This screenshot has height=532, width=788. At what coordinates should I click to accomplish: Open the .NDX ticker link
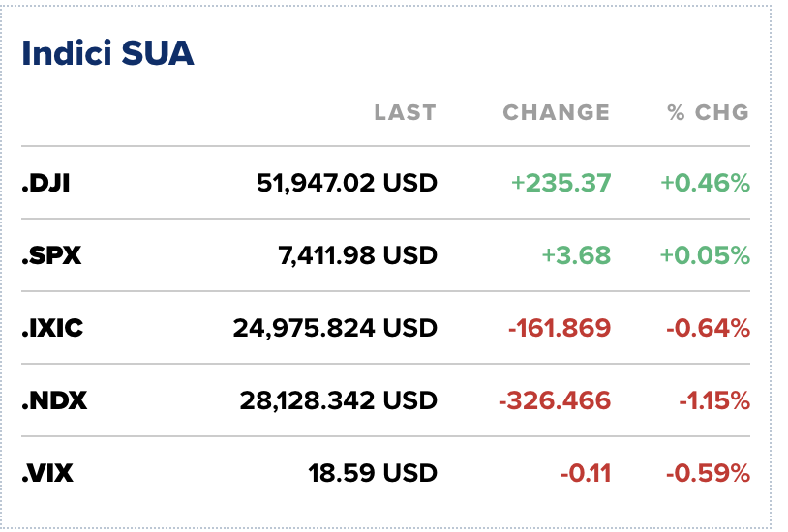coord(54,400)
